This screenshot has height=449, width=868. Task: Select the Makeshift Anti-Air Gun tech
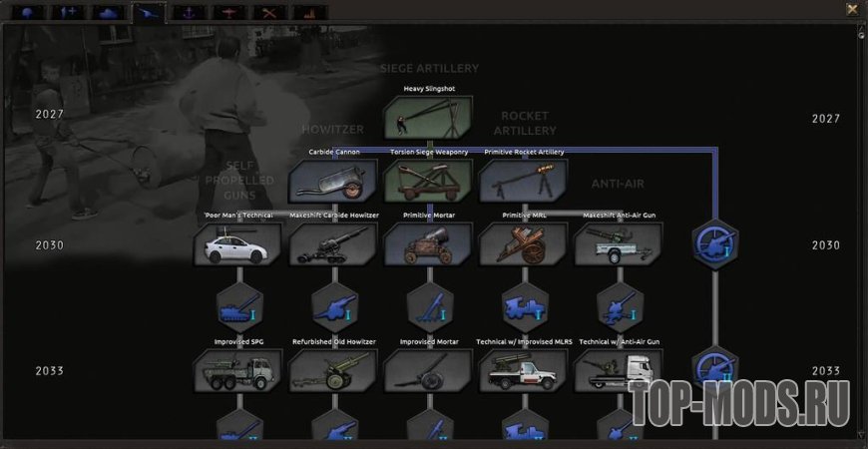tap(619, 244)
